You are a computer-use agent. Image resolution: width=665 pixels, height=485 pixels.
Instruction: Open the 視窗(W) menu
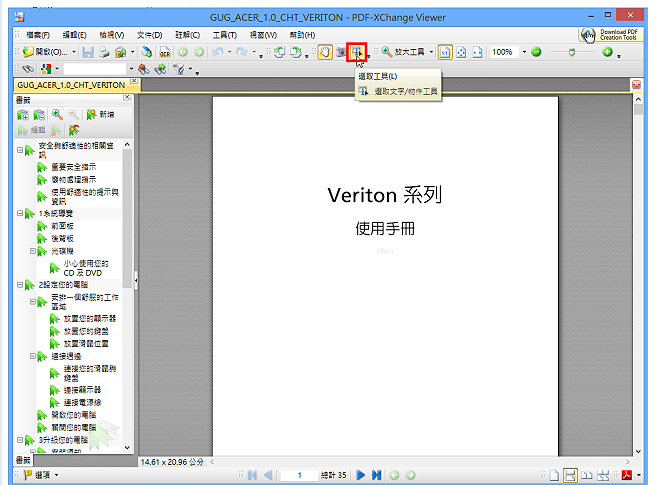tap(263, 35)
